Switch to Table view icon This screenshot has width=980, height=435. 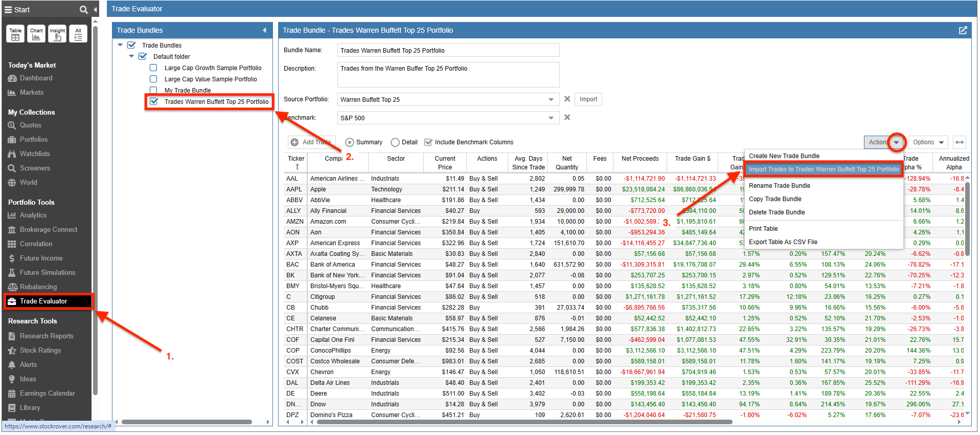(x=16, y=34)
